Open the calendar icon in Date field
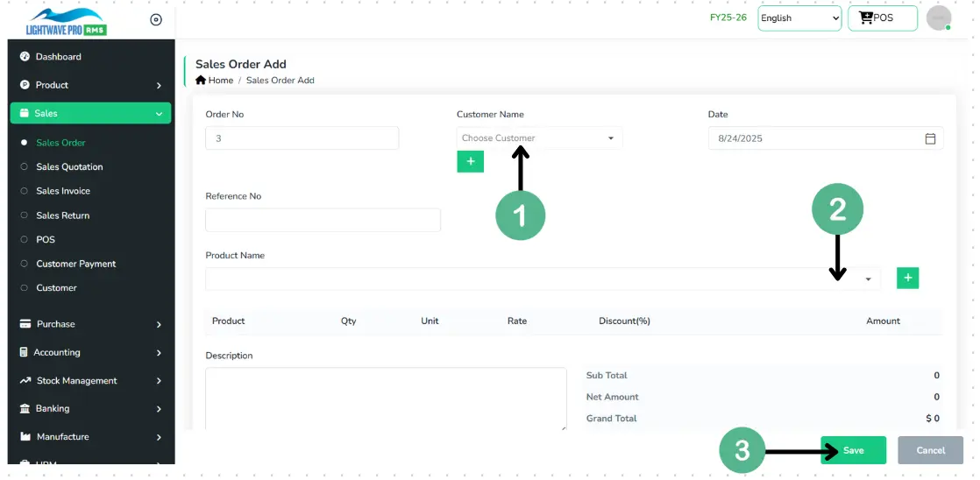The width and height of the screenshot is (980, 480). (x=930, y=138)
